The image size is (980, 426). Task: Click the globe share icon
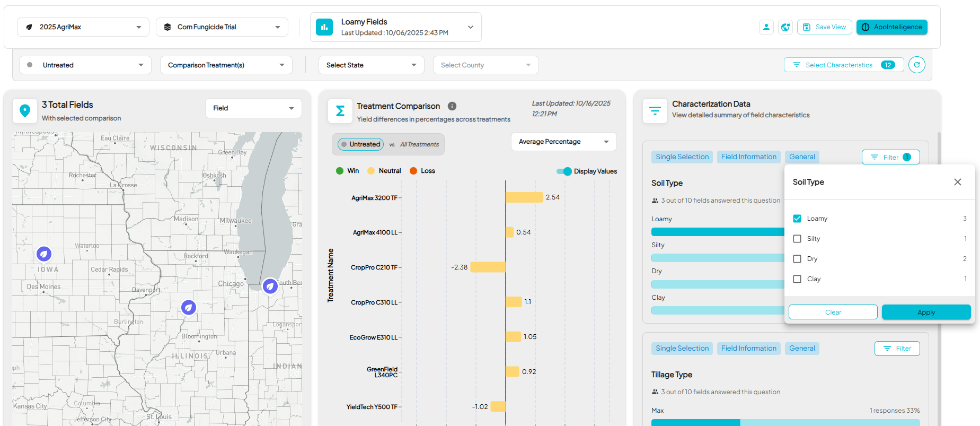coord(785,27)
